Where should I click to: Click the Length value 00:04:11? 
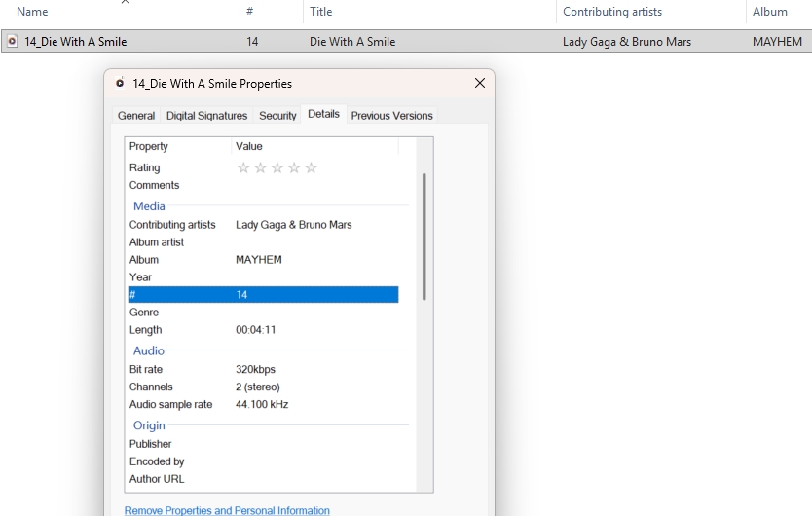(x=256, y=330)
